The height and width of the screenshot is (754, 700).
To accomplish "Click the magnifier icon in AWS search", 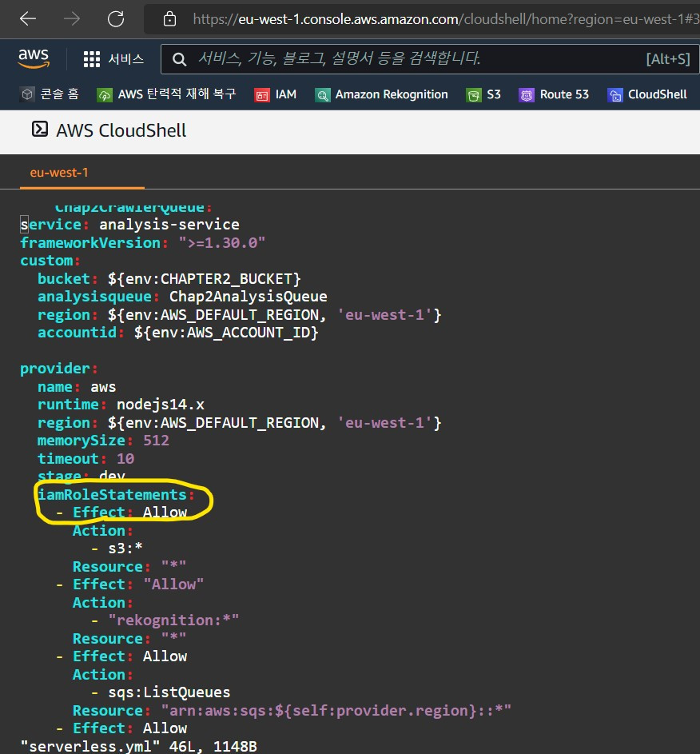I will point(179,59).
